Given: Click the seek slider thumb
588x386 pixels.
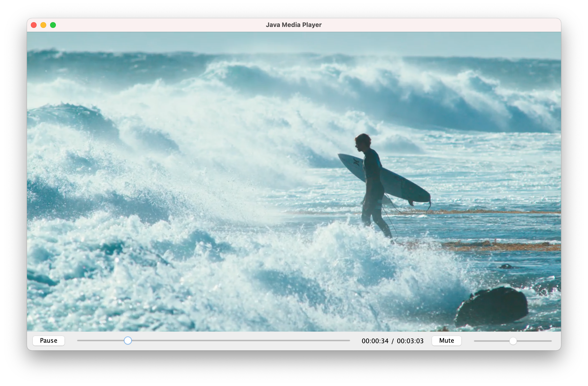Looking at the screenshot, I should [x=128, y=341].
